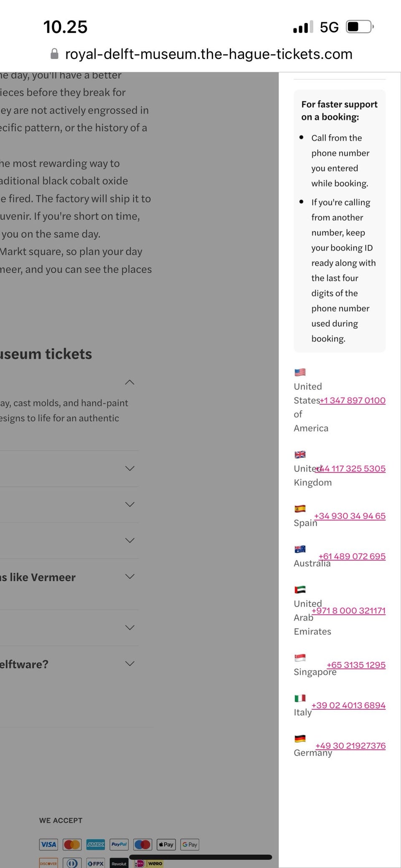401x868 pixels.
Task: Click the PayPal payment icon
Action: click(119, 844)
